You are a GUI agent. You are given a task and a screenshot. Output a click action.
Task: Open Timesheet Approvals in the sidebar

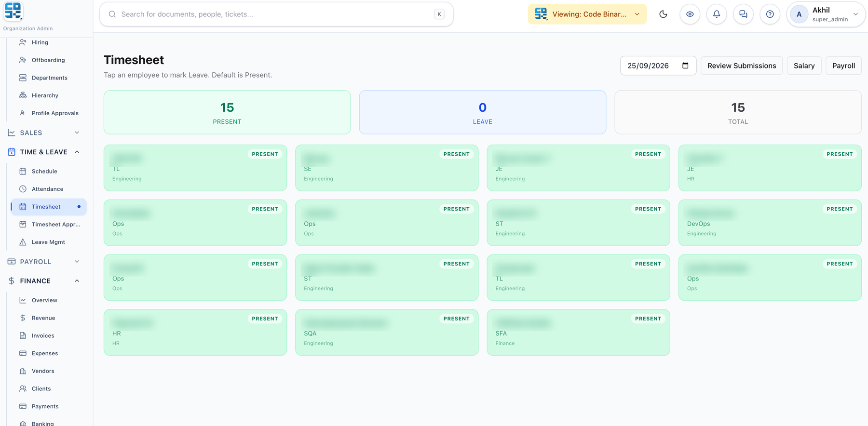[x=49, y=225]
